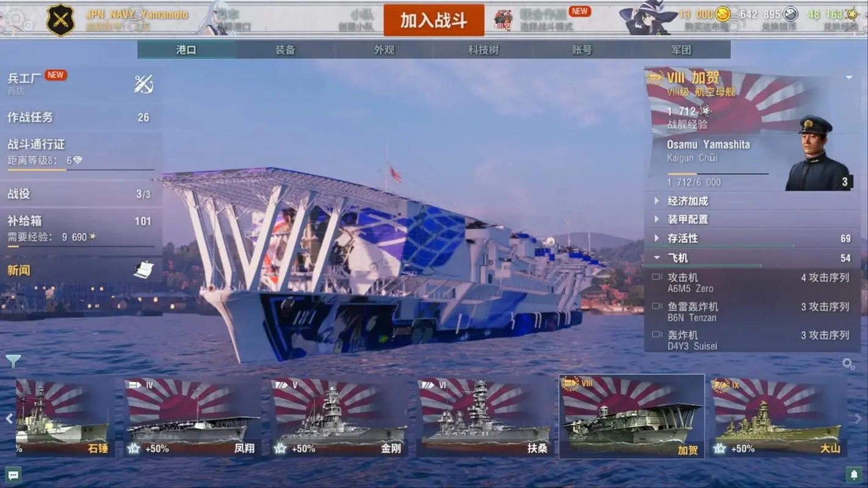Open the 新闻 news section
Image resolution: width=868 pixels, height=488 pixels.
pos(81,270)
